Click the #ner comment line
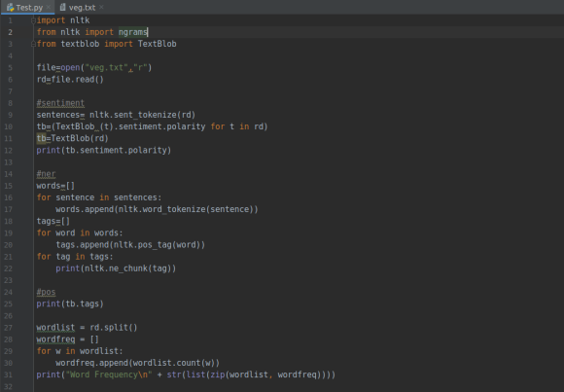The height and width of the screenshot is (392, 564). click(x=46, y=174)
